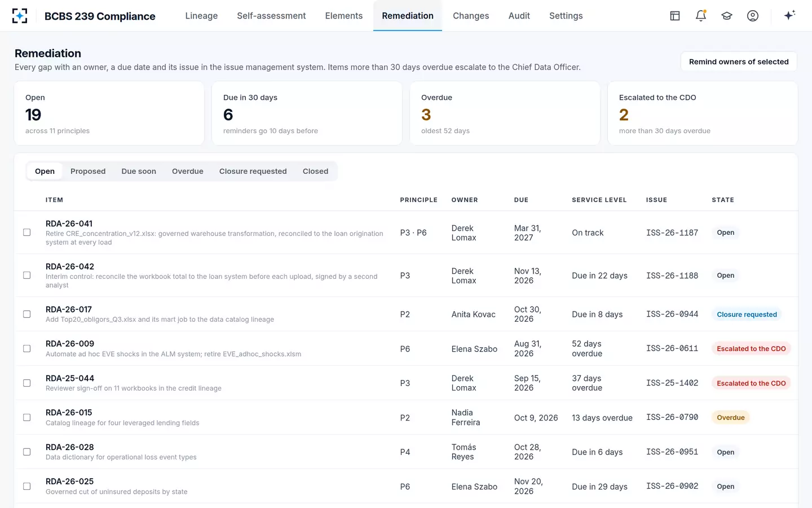The height and width of the screenshot is (508, 812).
Task: Click the Due in 30 days card
Action: [x=307, y=113]
